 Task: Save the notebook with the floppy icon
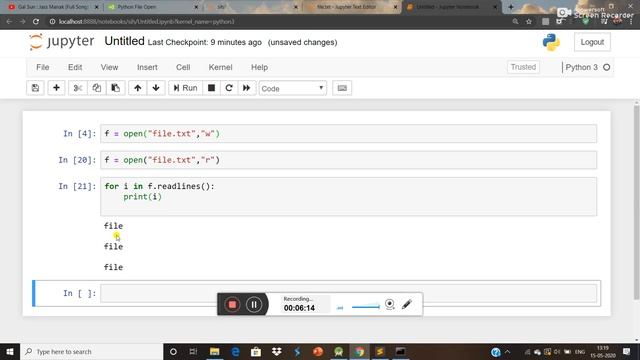[x=36, y=88]
